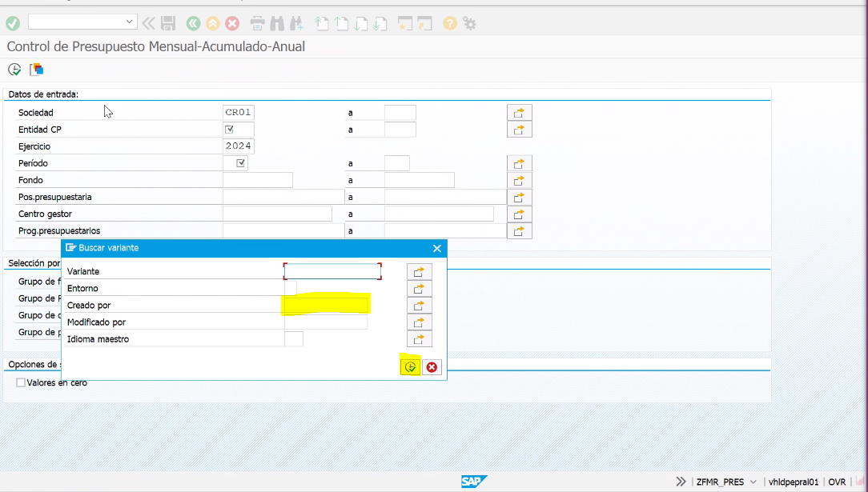Expand the status bar double-chevron arrow

(681, 482)
